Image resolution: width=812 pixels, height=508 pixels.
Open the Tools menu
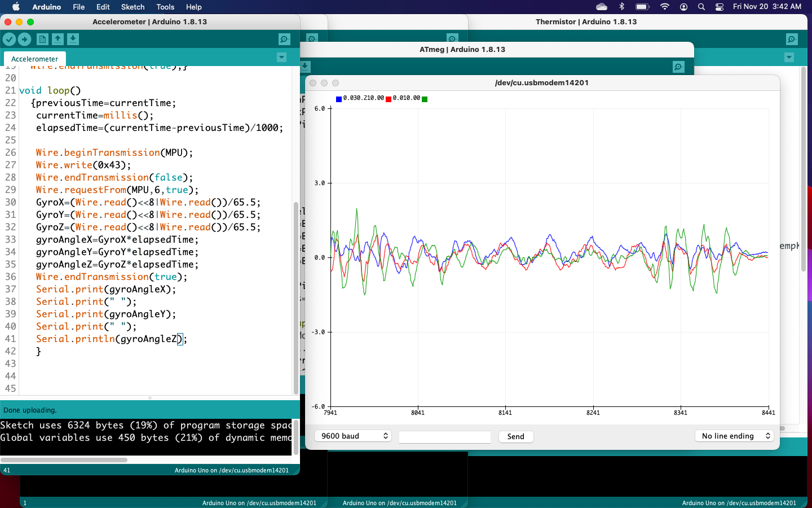[x=165, y=7]
